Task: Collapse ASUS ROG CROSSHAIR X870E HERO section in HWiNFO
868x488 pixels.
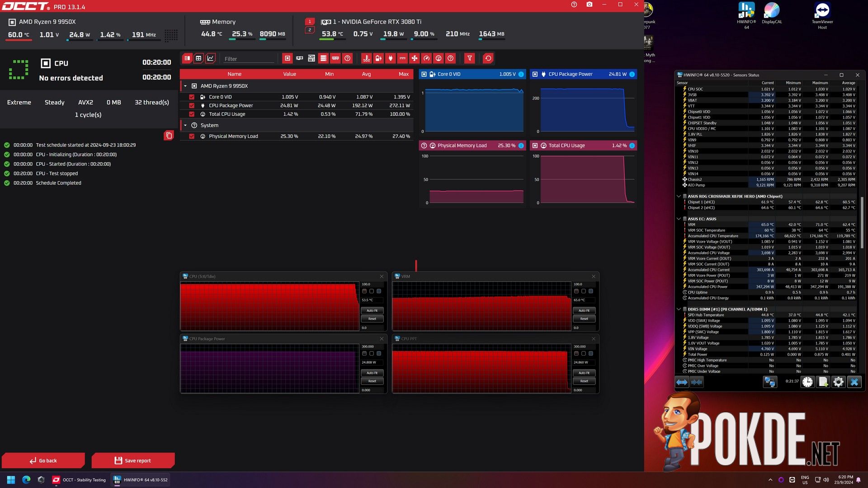Action: tap(679, 196)
